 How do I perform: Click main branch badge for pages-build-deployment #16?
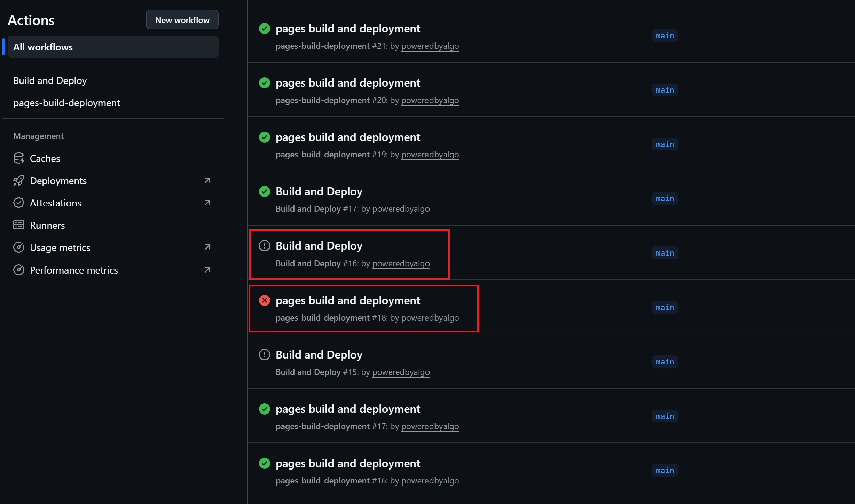[x=665, y=471]
